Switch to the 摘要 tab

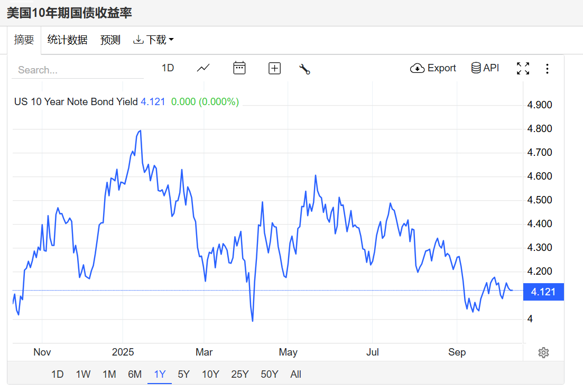coord(24,40)
